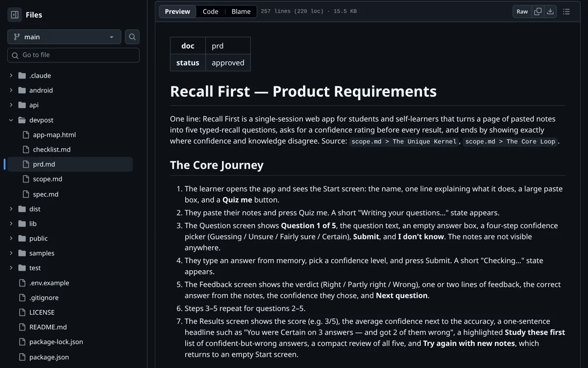Open the LICENSE file

coord(42,312)
